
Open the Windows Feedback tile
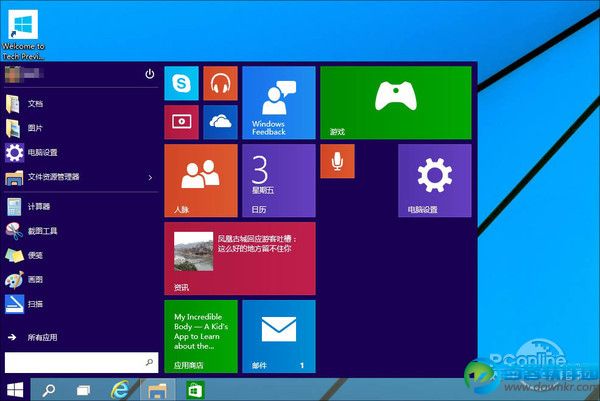[278, 103]
